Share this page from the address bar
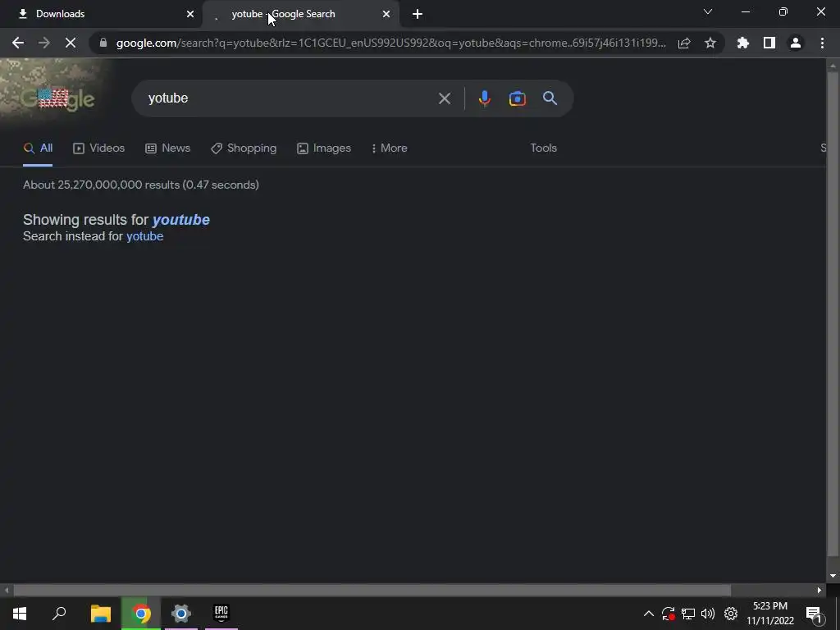Screen dimensions: 840x630 click(x=684, y=43)
